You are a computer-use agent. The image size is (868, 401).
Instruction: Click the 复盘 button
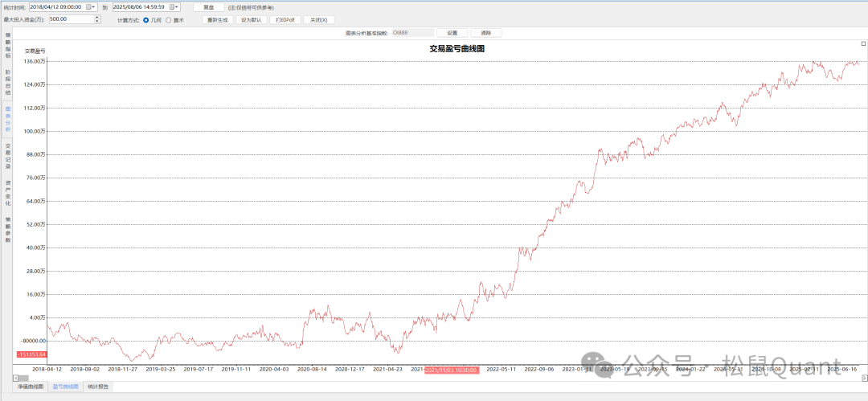[x=208, y=6]
